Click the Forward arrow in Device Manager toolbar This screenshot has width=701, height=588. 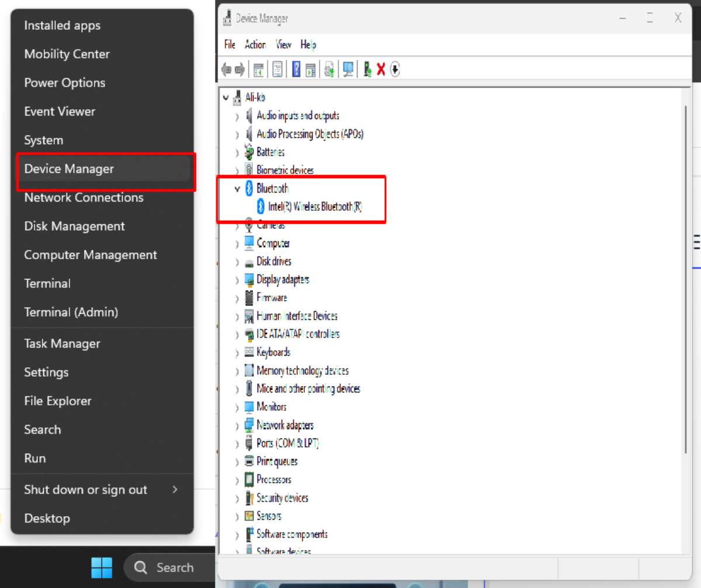(240, 70)
